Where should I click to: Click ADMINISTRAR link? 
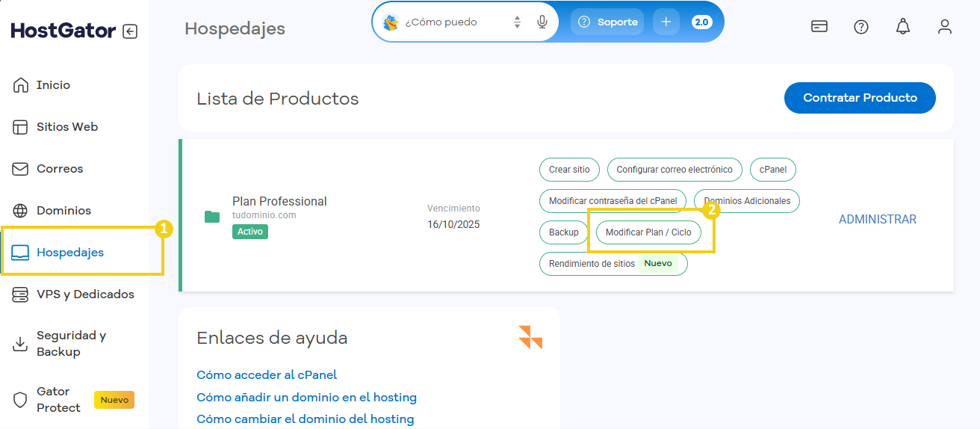(878, 220)
